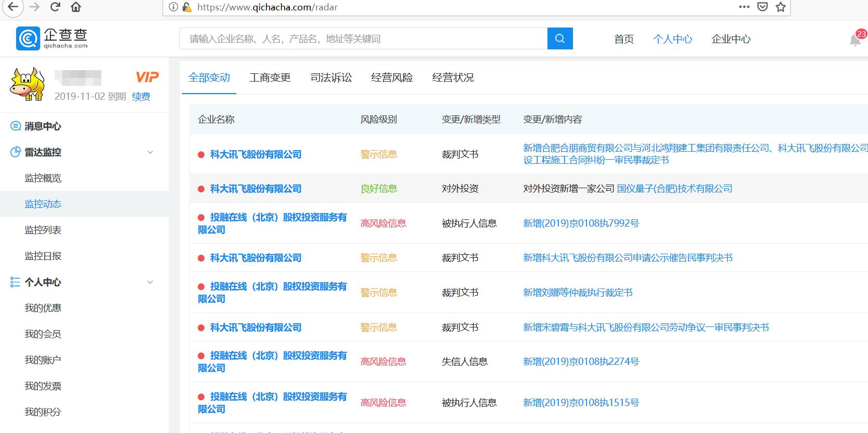Image resolution: width=868 pixels, height=433 pixels.
Task: Click the 消息中心 message icon
Action: [x=16, y=126]
